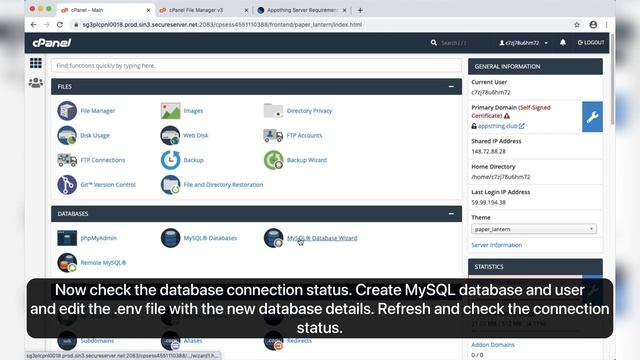Open the Disk Usage icon
Image resolution: width=640 pixels, height=360 pixels.
(x=67, y=136)
